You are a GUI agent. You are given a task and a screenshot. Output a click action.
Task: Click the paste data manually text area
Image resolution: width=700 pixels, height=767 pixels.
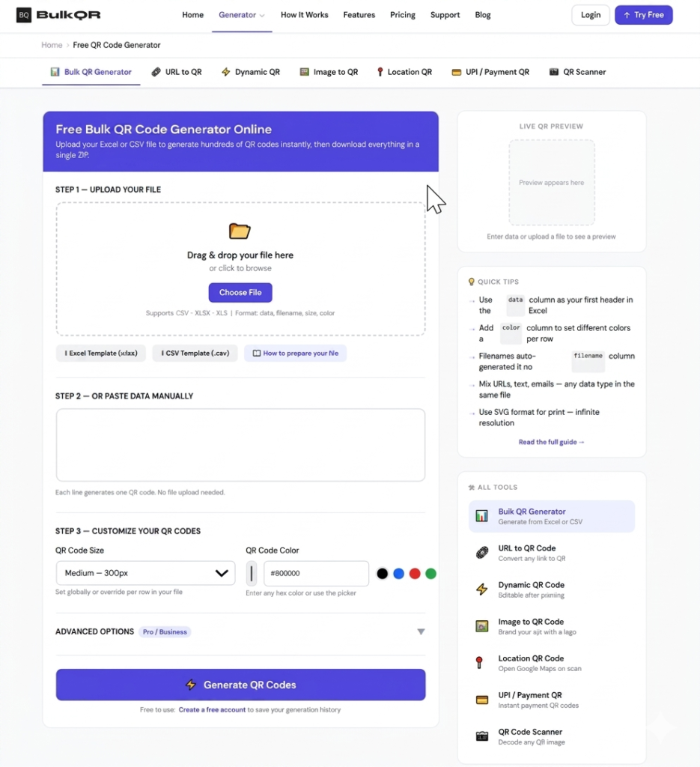click(x=240, y=445)
